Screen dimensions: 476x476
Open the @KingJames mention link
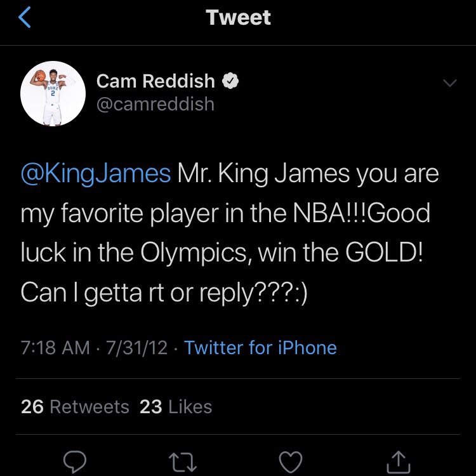point(96,173)
